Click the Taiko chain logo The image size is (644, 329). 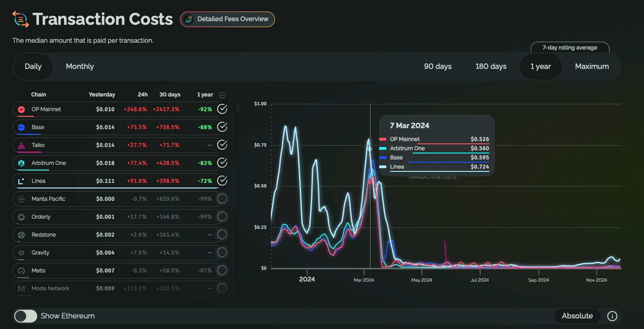point(21,145)
